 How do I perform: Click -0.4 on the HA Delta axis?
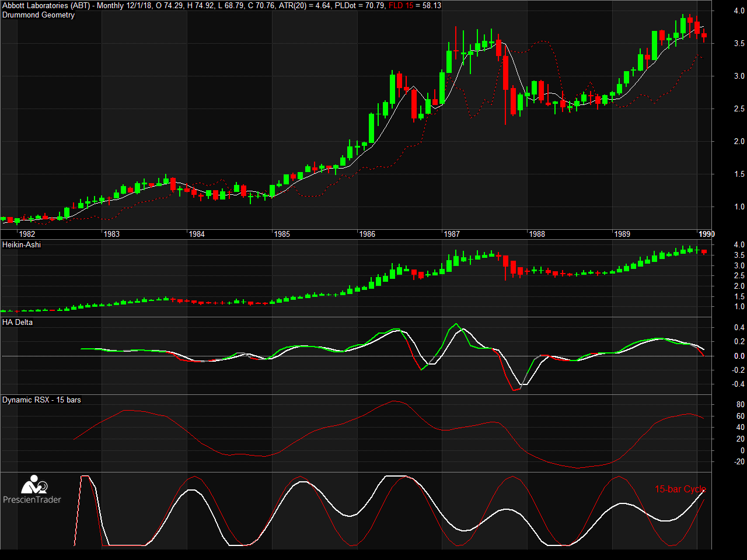point(738,384)
